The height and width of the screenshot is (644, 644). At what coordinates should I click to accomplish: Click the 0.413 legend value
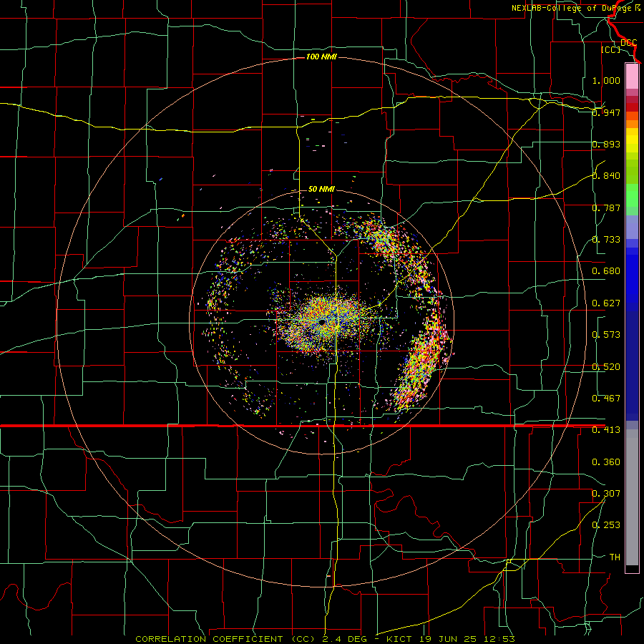pos(606,430)
